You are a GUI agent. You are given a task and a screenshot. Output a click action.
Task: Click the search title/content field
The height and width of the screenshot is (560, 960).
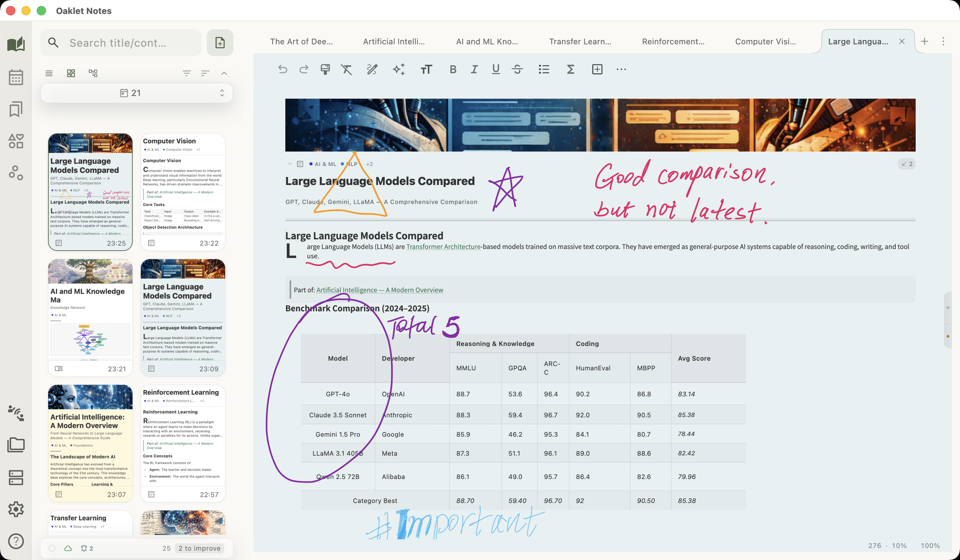pyautogui.click(x=121, y=42)
